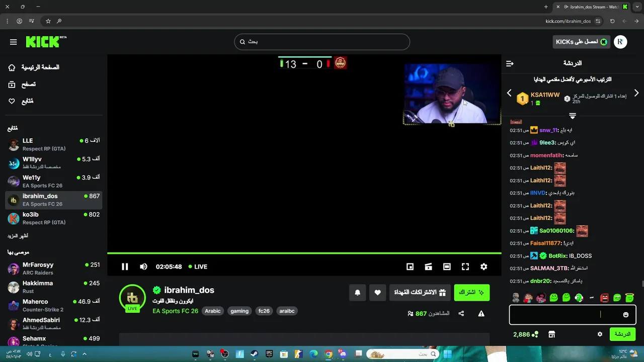
Task: Open We11y channel in sidebar
Action: tap(54, 182)
